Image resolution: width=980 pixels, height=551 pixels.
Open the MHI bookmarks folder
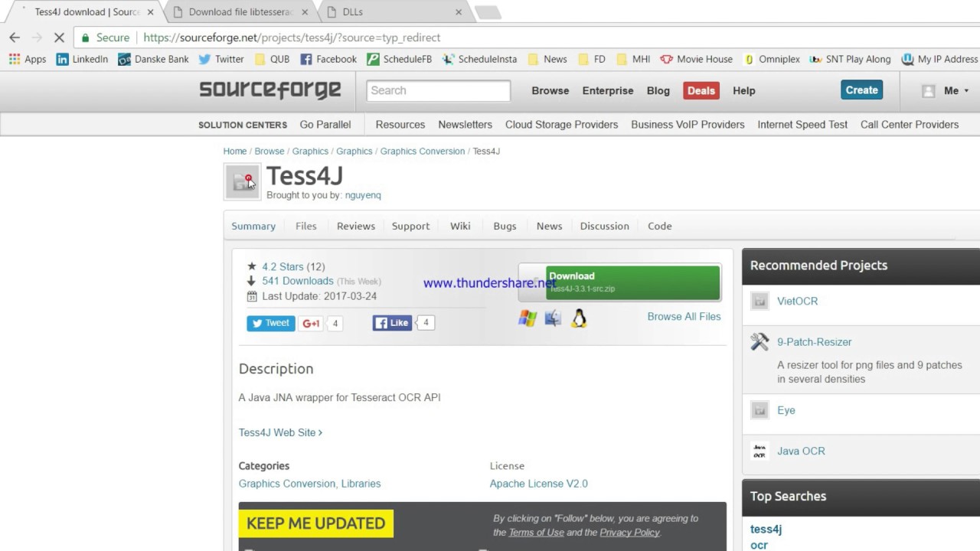[633, 59]
